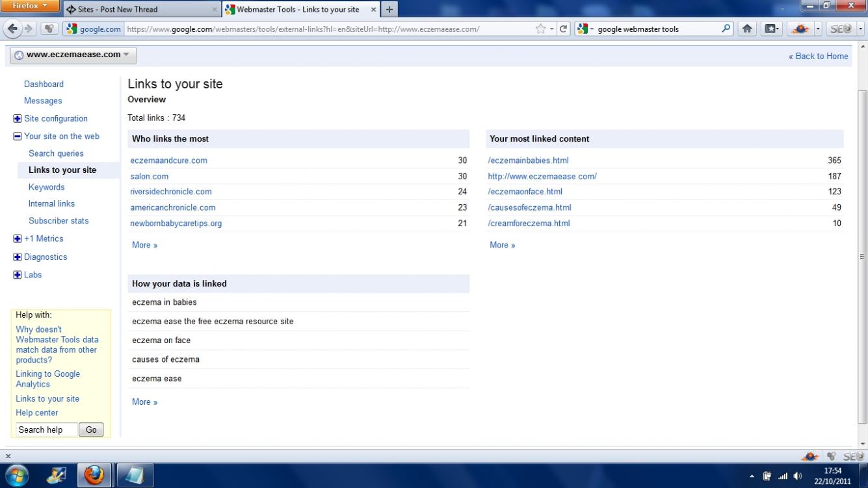The height and width of the screenshot is (488, 868).
Task: Click the SEO toolbar icon at top right
Action: [x=841, y=29]
